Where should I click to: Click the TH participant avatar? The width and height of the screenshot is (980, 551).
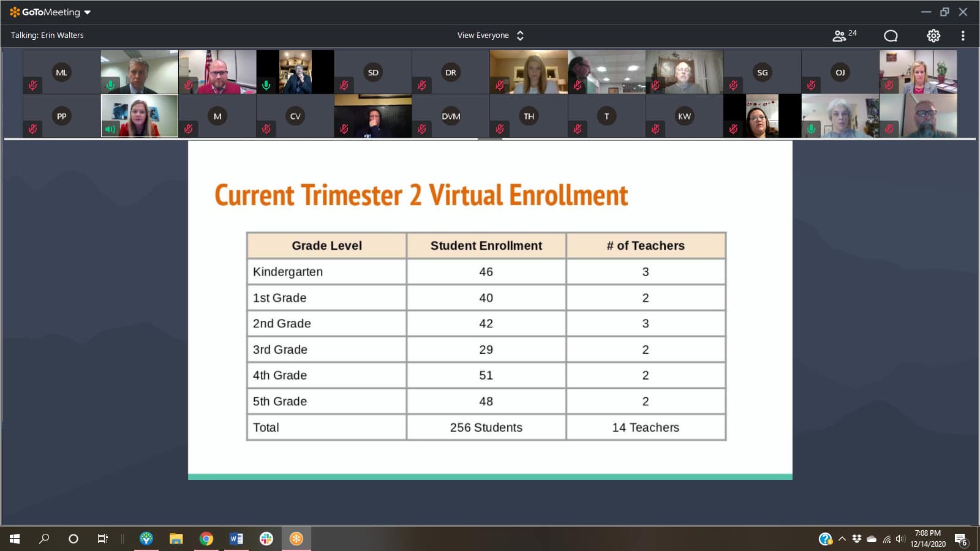529,116
